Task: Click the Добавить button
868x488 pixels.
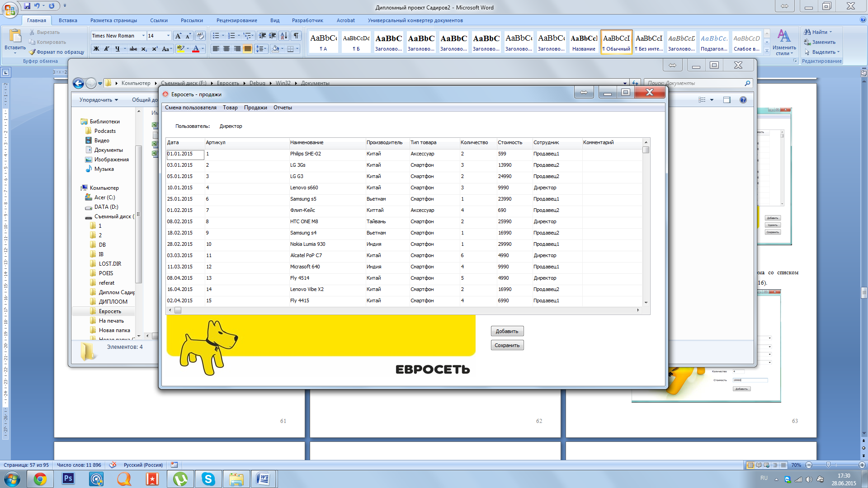Action: click(x=507, y=331)
